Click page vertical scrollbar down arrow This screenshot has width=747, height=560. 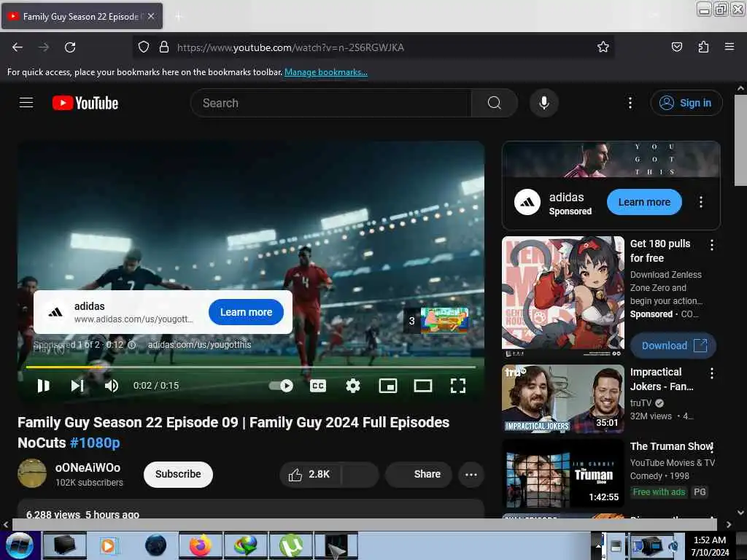740,513
